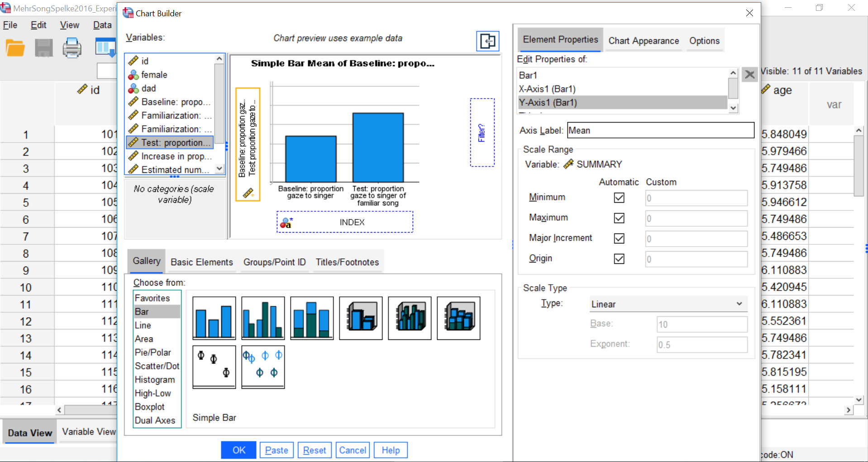Screen dimensions: 868x462
Task: Click the ruler icon beside Baseline variable
Action: click(x=134, y=102)
